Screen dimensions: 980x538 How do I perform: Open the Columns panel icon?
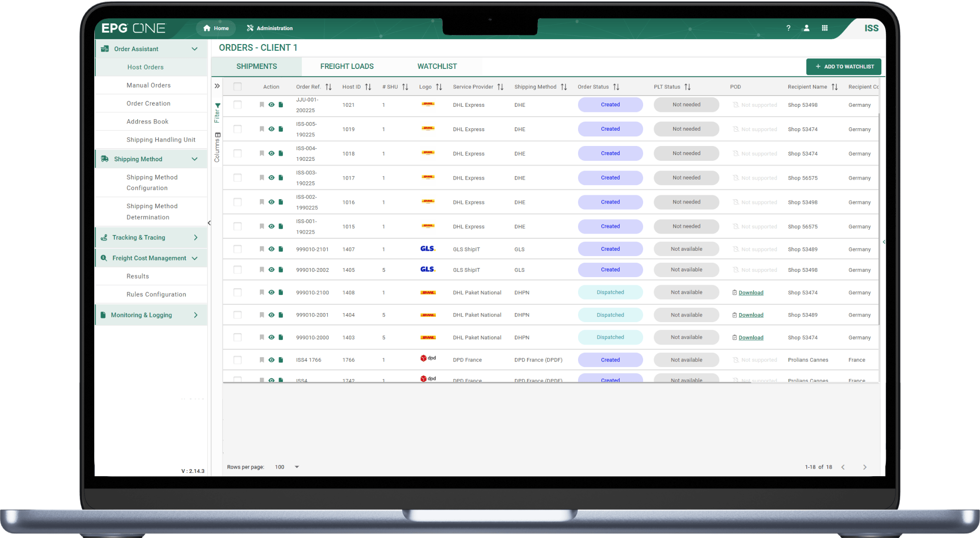point(218,135)
